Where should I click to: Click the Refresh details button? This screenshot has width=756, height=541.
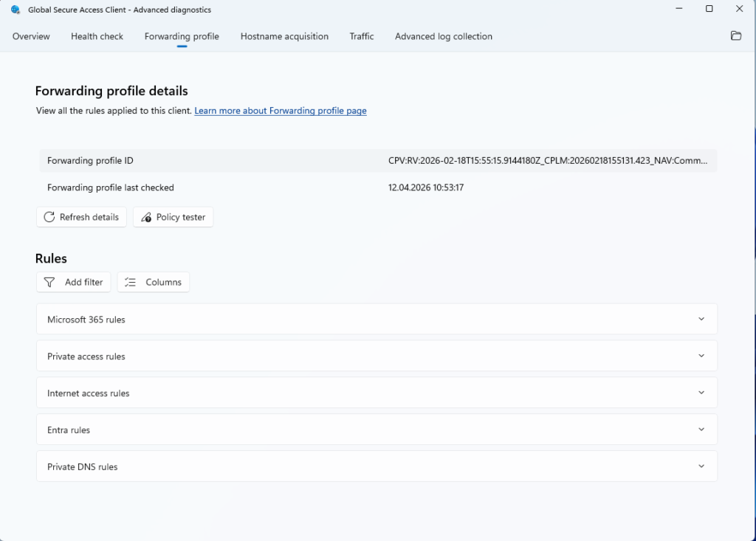coord(81,217)
